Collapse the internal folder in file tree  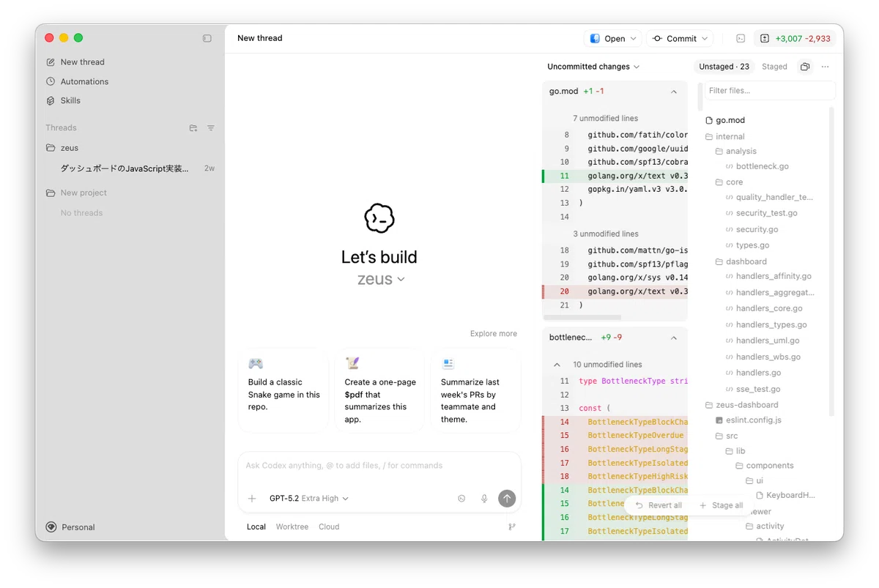724,136
